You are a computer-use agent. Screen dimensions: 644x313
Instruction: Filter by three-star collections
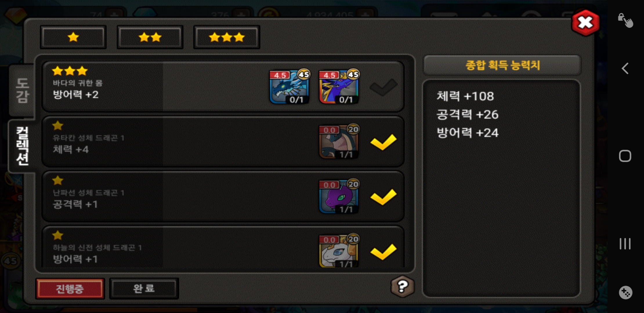(227, 37)
